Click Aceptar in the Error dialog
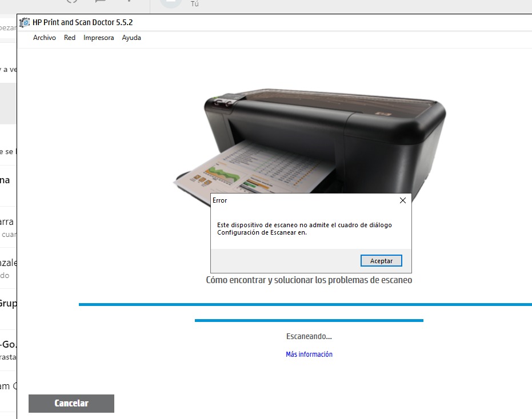532x419 pixels. tap(381, 261)
